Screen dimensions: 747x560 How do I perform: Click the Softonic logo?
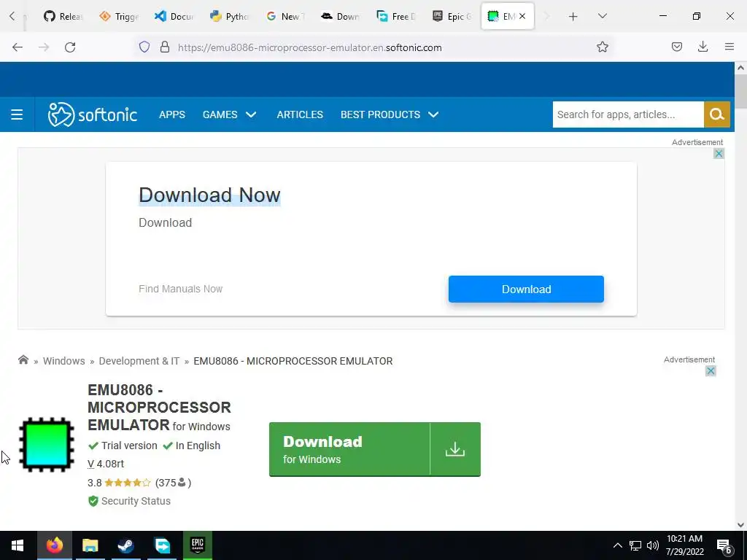point(93,114)
